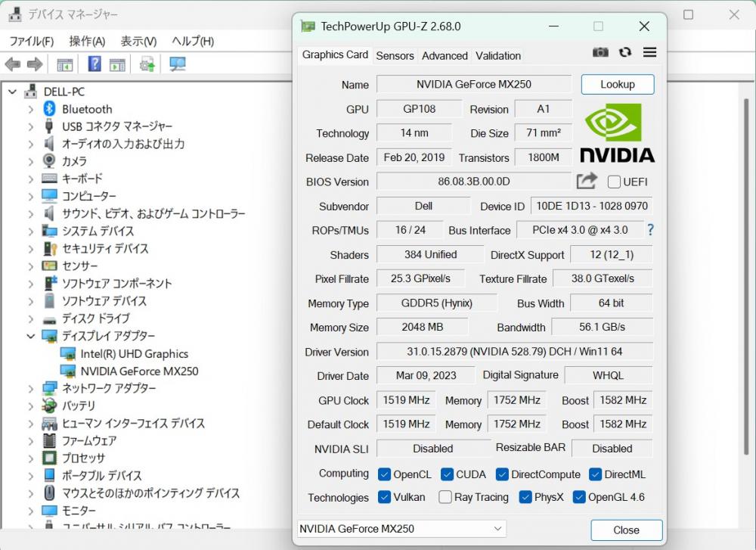This screenshot has height=550, width=756.
Task: Click the show/hide console tree toolbar icon
Action: pos(64,64)
